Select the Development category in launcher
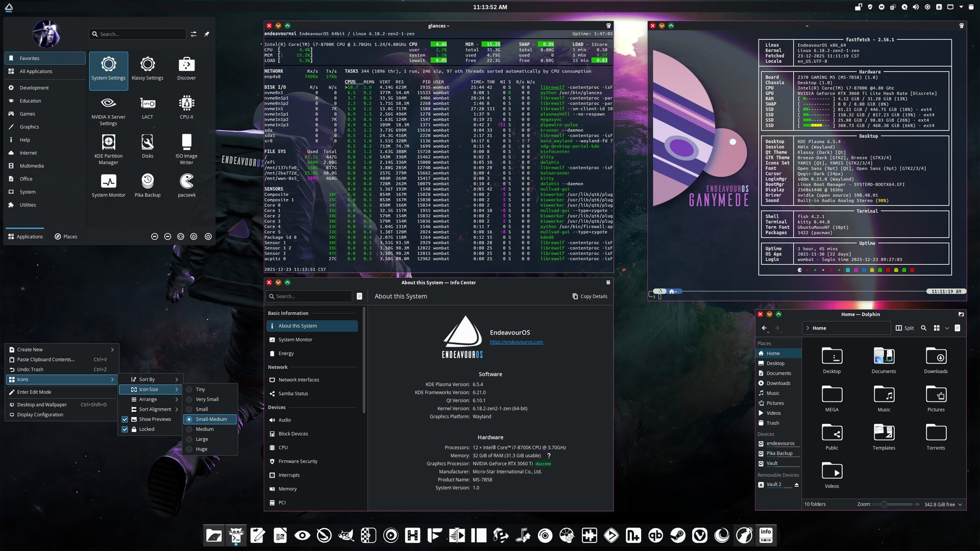Image resolution: width=980 pixels, height=551 pixels. (x=45, y=88)
